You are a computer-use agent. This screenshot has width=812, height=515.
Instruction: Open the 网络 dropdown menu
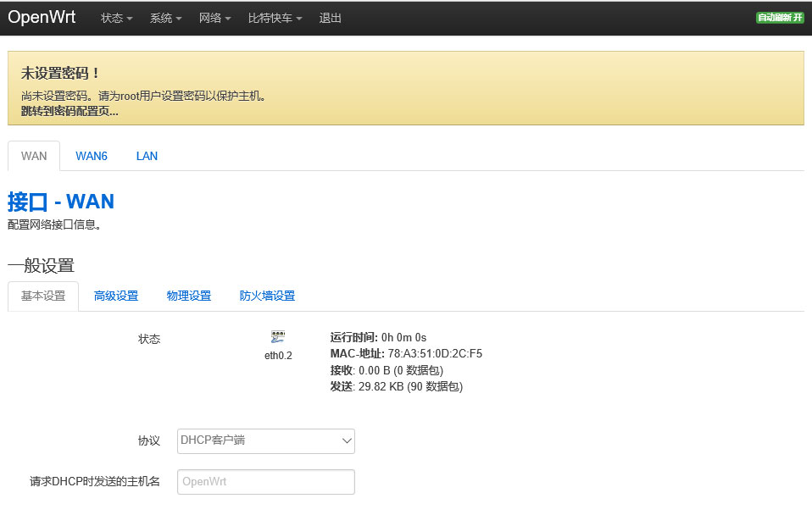215,18
